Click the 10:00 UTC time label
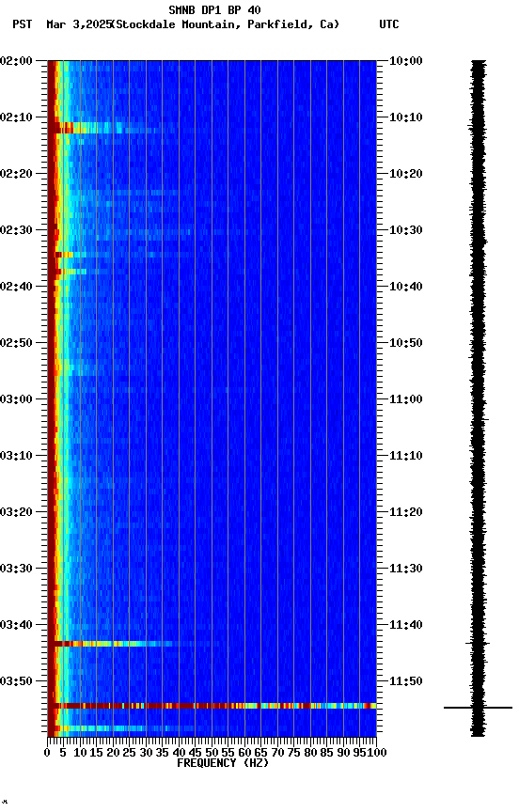This screenshot has height=812, width=519. click(405, 61)
